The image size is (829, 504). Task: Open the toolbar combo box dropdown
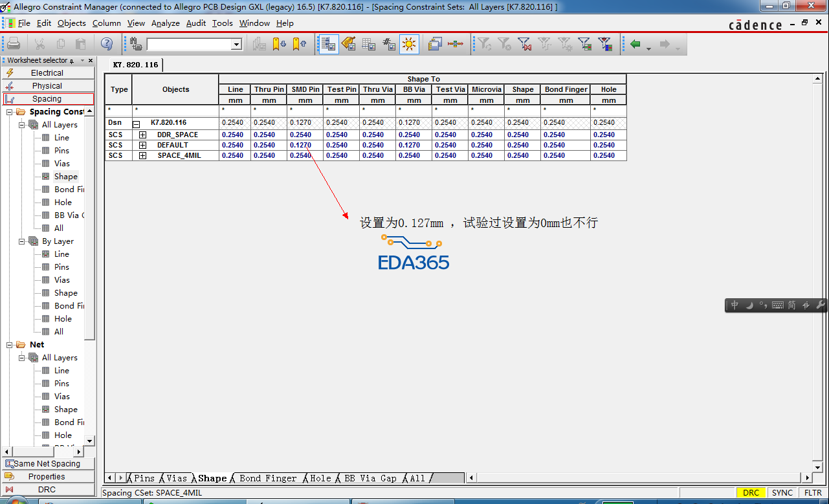point(237,44)
